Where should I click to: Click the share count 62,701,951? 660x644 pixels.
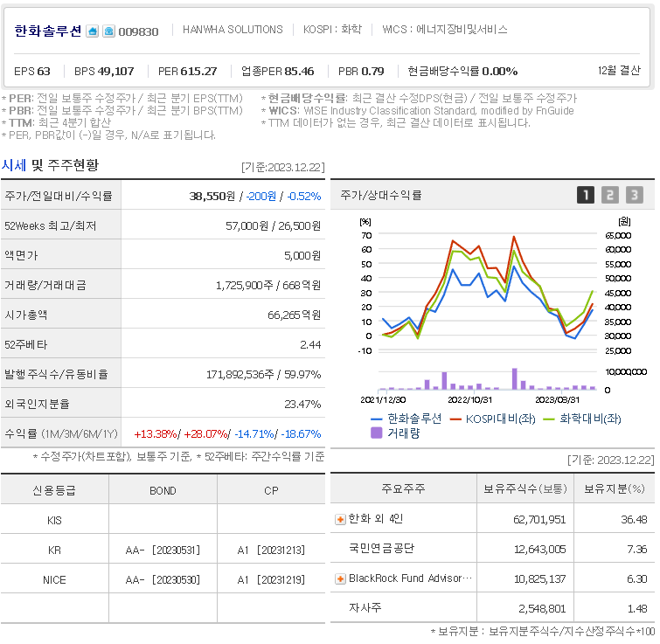pyautogui.click(x=539, y=520)
